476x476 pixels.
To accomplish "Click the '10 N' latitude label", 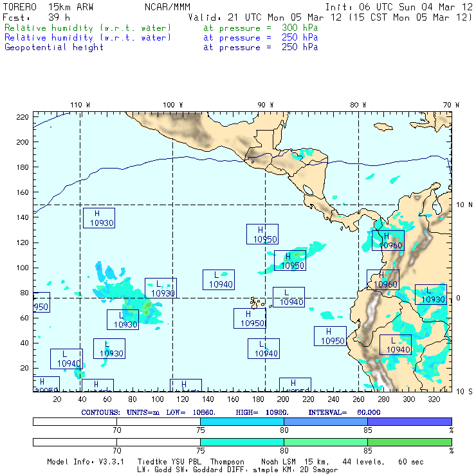I will pyautogui.click(x=464, y=205).
